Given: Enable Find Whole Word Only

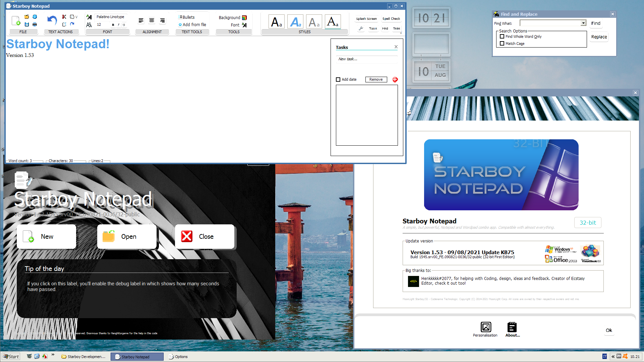Looking at the screenshot, I should pyautogui.click(x=502, y=37).
